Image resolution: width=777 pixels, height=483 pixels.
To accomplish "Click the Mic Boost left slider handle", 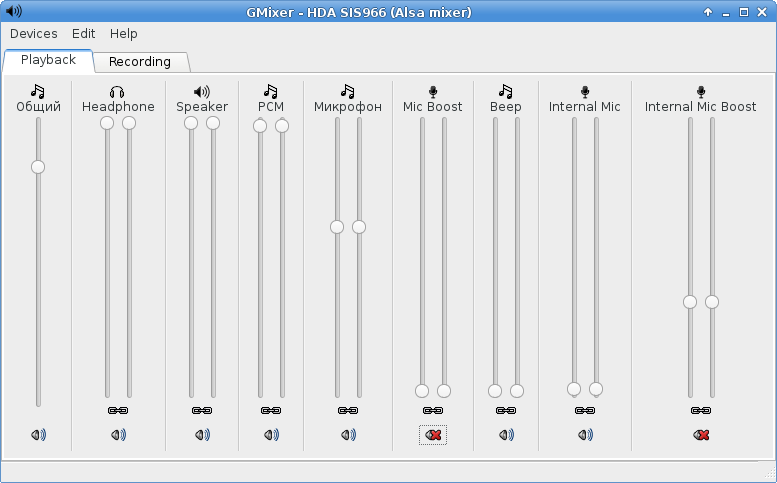I will click(422, 391).
